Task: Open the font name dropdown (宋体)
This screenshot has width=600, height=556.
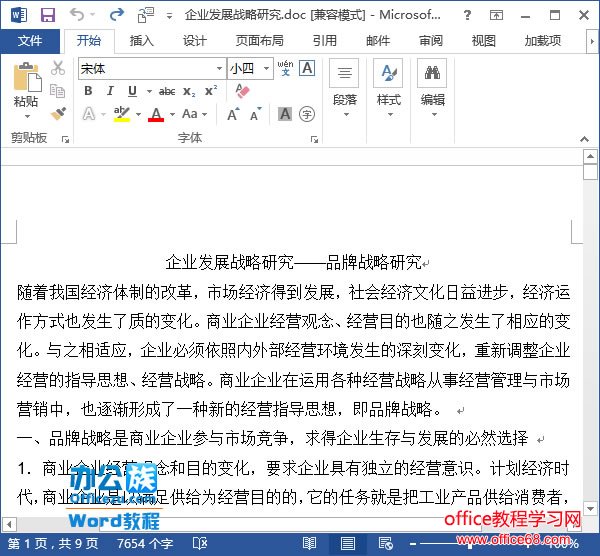Action: coord(219,68)
